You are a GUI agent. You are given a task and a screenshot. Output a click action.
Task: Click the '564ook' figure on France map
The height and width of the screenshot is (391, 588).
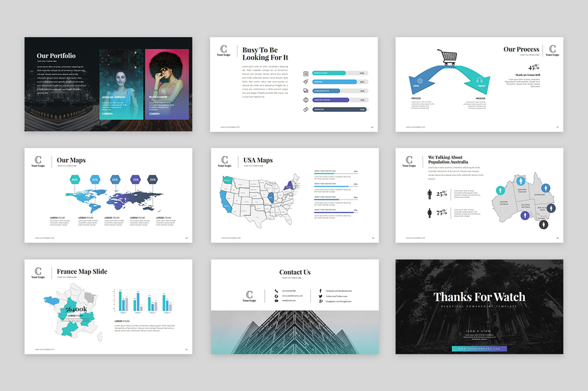(76, 309)
